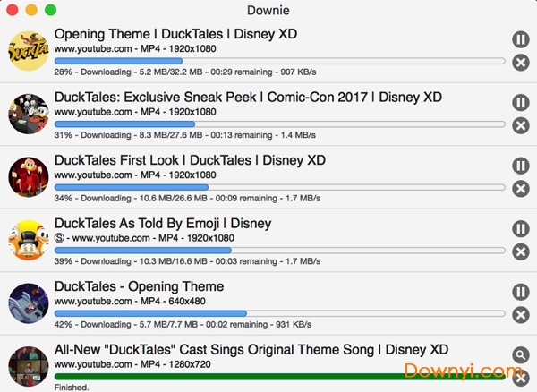Pause the Opening Theme DuckTales Disney XD download
Screen dimensions: 537x392
click(520, 39)
